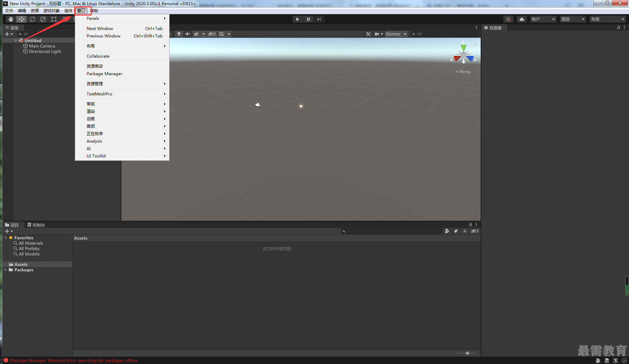Click the auto generate lighting status icon
This screenshot has height=364, width=629.
point(616,361)
